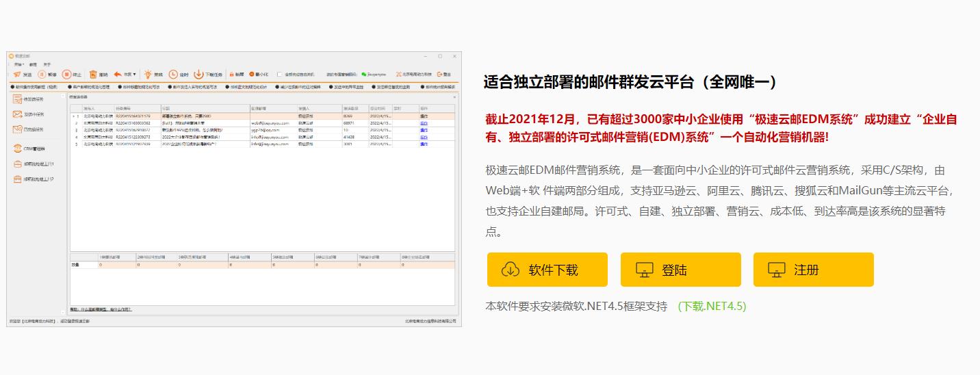Click the last tutorial link in orange bar
The width and height of the screenshot is (980, 375).
point(438,87)
